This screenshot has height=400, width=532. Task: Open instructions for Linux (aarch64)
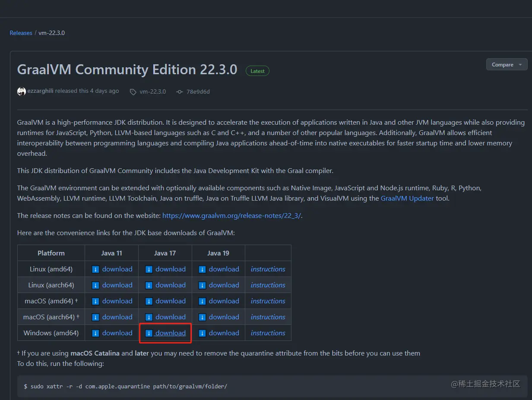pos(268,285)
